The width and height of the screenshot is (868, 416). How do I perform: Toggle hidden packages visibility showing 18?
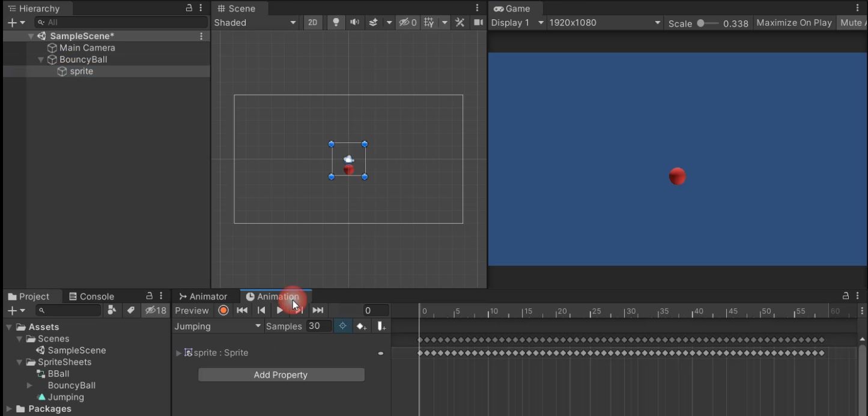pos(156,310)
